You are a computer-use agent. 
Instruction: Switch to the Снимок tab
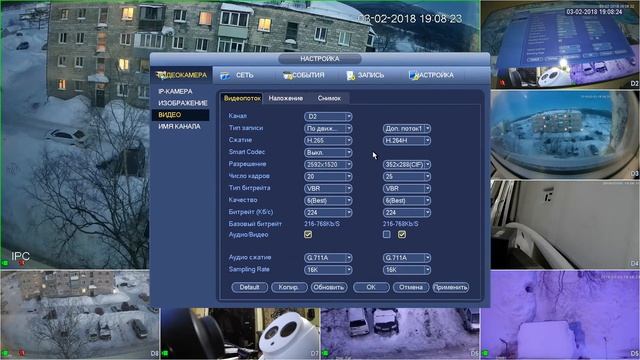pyautogui.click(x=329, y=98)
